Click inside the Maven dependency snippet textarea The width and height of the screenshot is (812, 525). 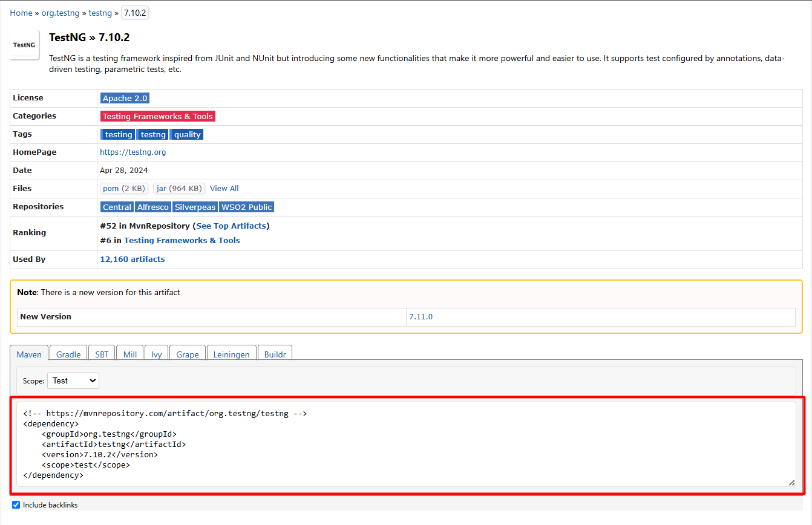406,444
